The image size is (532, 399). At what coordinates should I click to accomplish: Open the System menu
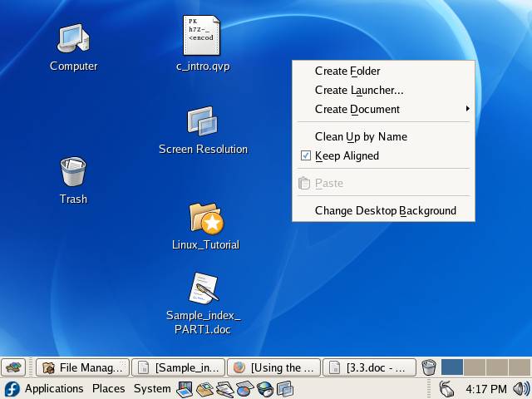tap(152, 388)
